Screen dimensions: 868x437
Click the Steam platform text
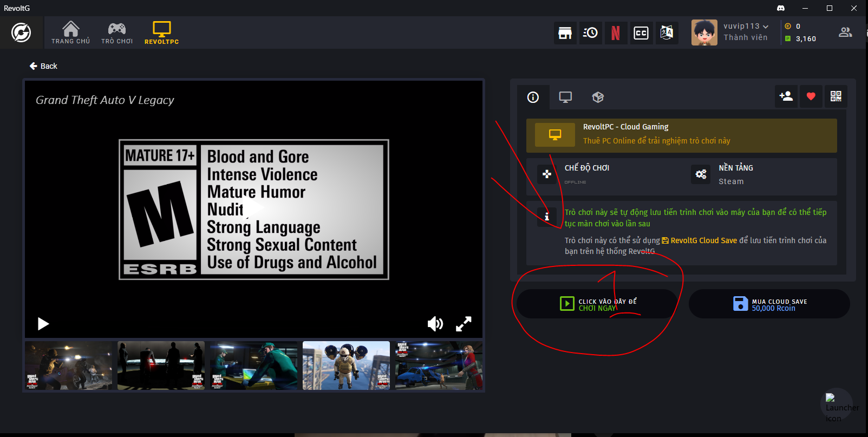(731, 181)
